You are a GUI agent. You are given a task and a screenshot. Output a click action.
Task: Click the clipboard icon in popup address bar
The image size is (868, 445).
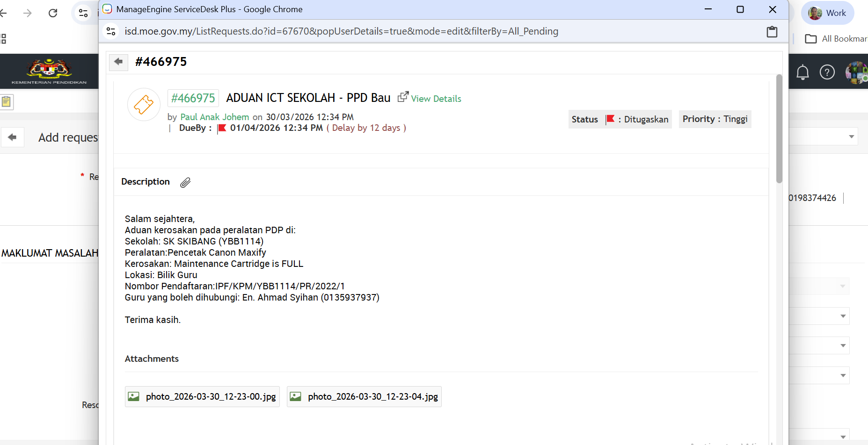pos(772,32)
